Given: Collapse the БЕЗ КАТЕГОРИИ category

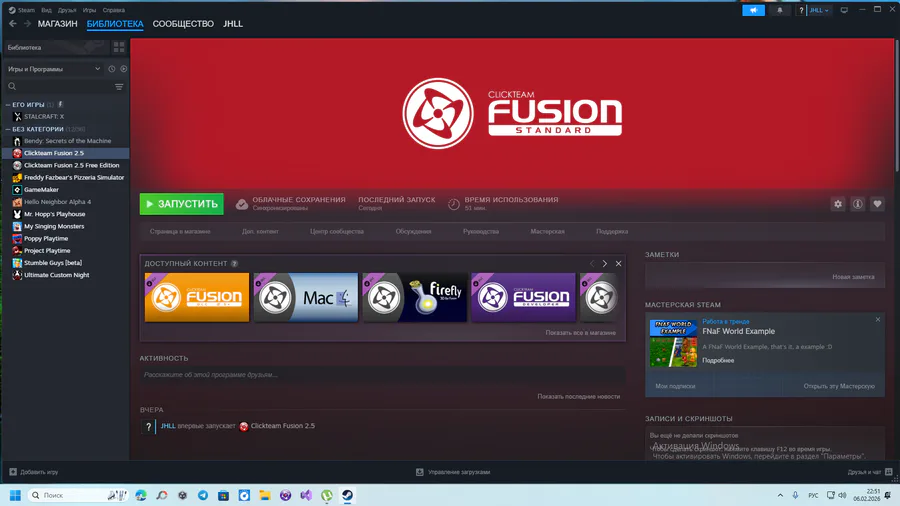Looking at the screenshot, I should point(8,129).
